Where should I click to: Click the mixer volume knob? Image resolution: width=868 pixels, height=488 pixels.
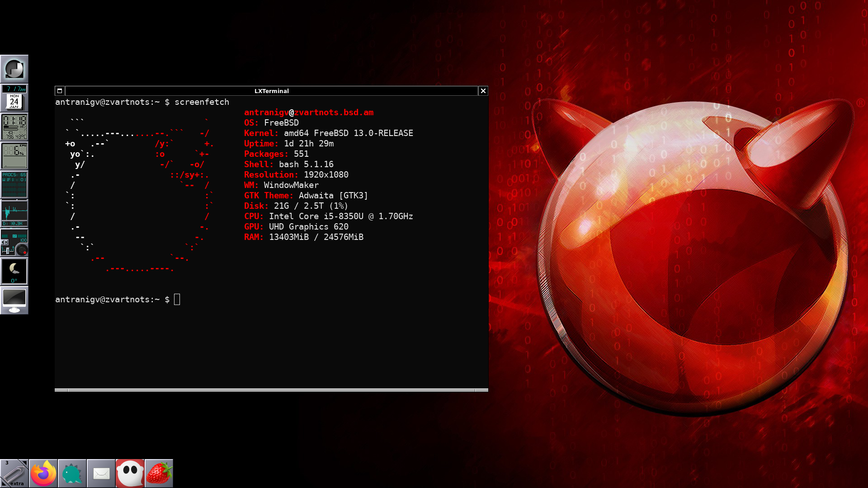coord(22,250)
